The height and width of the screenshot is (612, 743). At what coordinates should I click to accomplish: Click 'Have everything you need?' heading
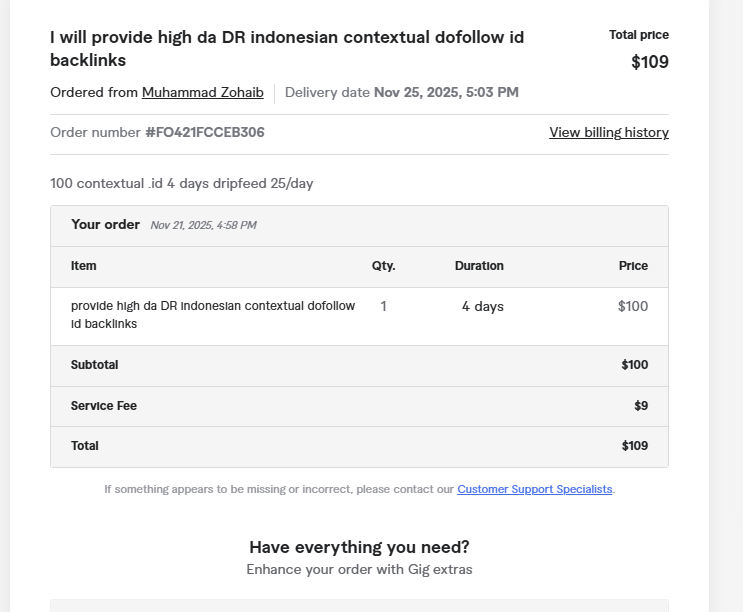[x=359, y=547]
